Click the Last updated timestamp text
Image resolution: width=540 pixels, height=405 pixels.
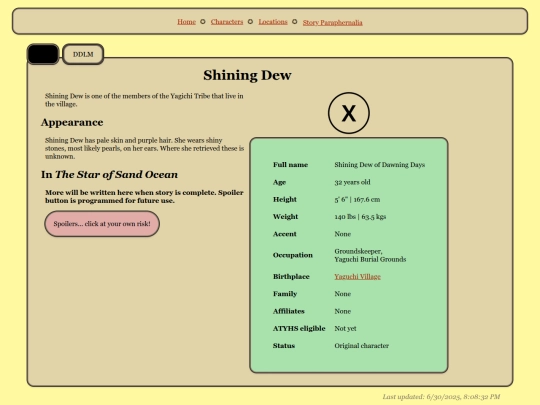point(441,397)
